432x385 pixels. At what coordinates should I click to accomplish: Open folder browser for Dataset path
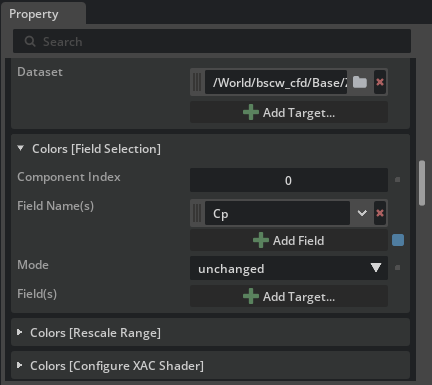pyautogui.click(x=360, y=82)
